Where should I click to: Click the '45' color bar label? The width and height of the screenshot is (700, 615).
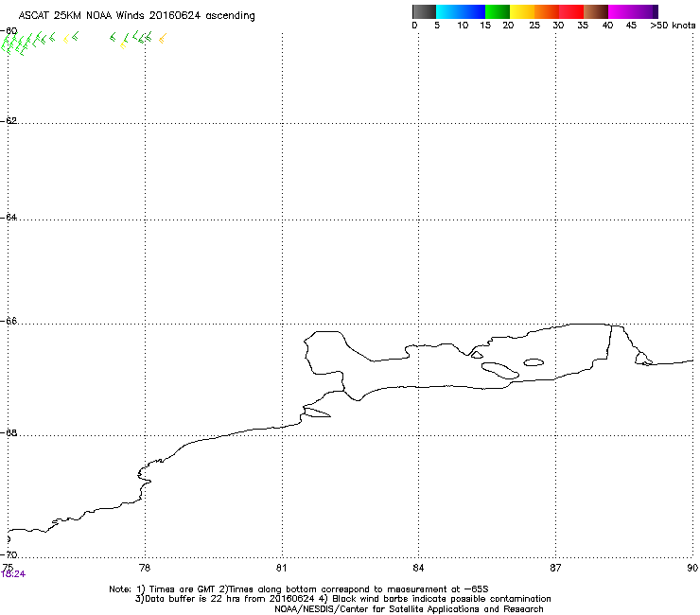pos(631,26)
